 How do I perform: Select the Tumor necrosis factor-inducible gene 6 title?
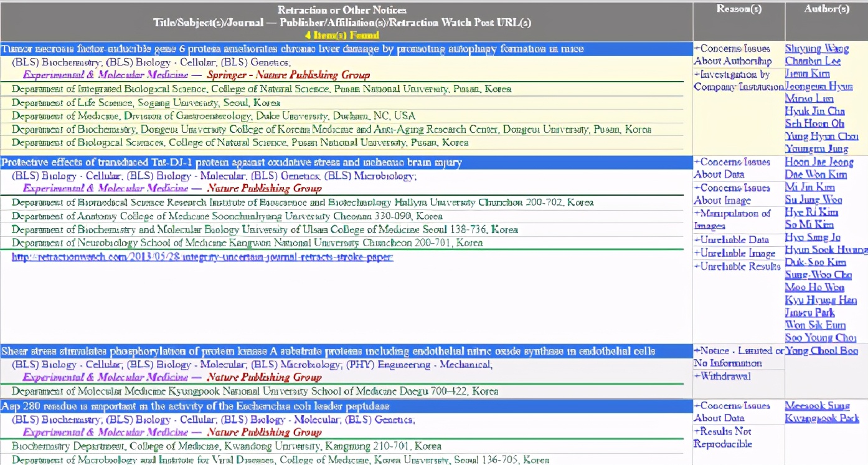click(293, 49)
